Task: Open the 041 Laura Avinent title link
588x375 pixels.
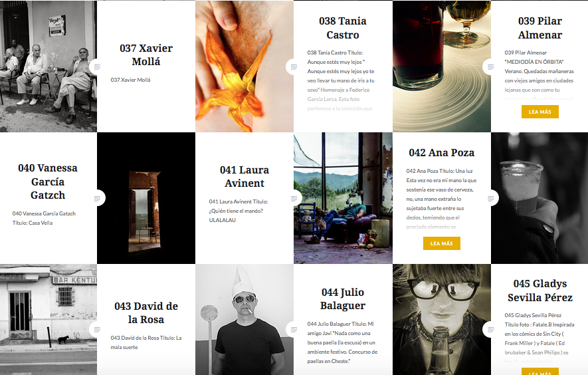Action: point(244,176)
